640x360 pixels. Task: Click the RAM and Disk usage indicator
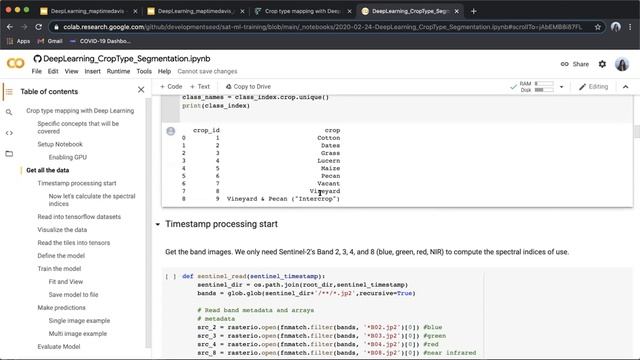[537, 87]
